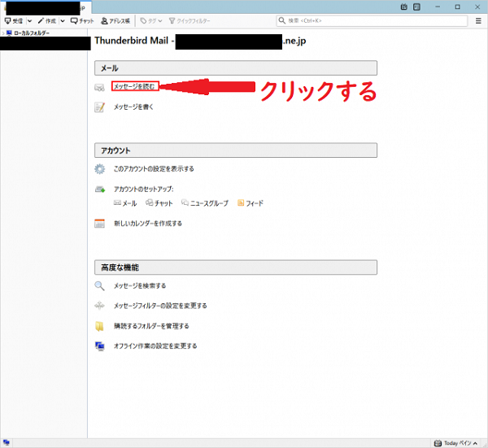This screenshot has height=448, width=488.
Task: Click the folder icon for subscriptions
Action: click(99, 326)
